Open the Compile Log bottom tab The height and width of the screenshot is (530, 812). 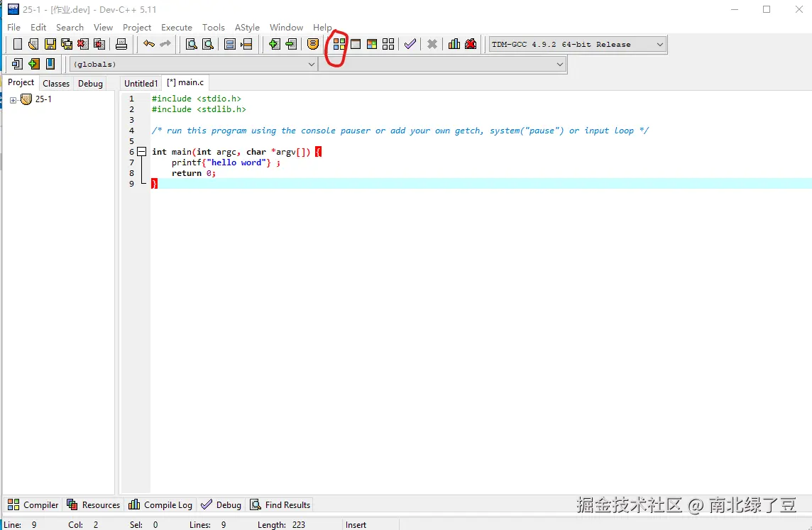[160, 504]
